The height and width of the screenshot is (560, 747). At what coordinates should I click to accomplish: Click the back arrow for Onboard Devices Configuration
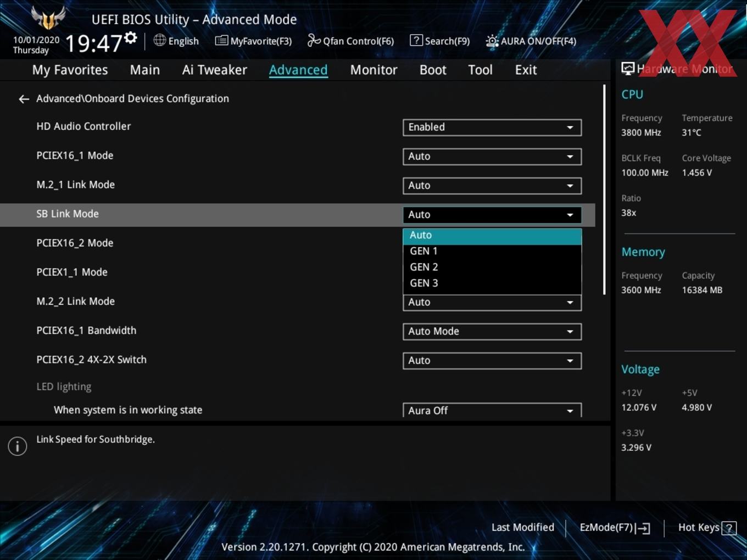[x=24, y=99]
